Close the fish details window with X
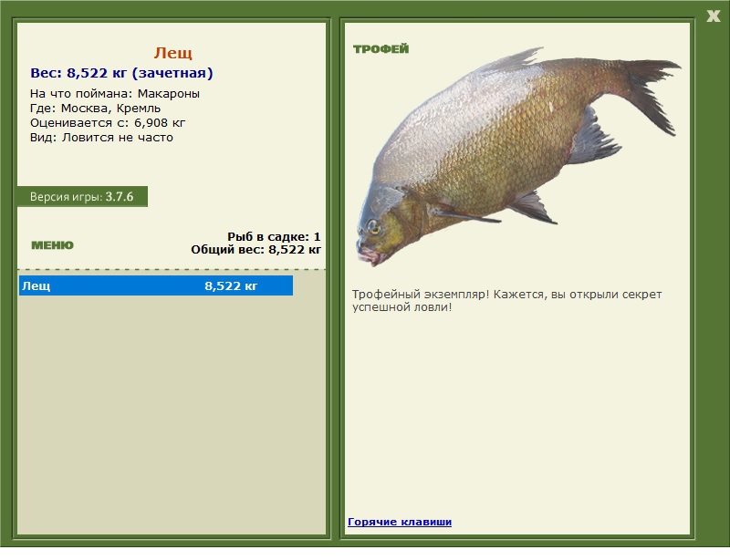The image size is (730, 560). 713,16
